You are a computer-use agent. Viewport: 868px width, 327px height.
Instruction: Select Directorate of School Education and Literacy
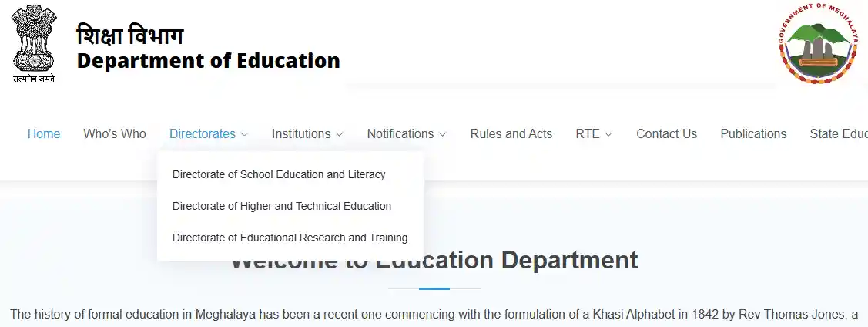pyautogui.click(x=279, y=174)
